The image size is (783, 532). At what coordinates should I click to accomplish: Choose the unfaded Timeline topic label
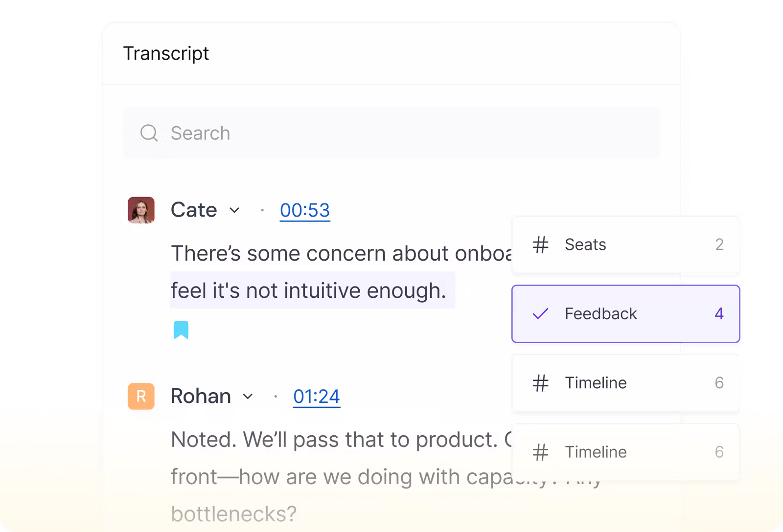(596, 383)
